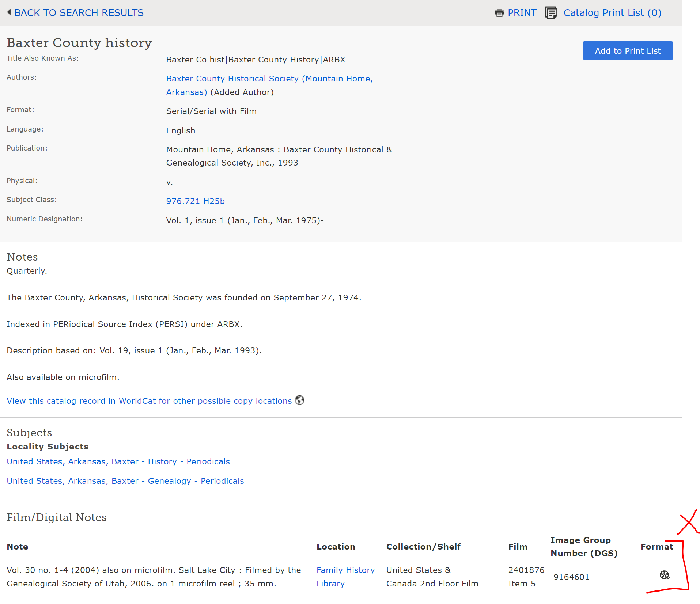Click the Vol. 30 no. 1-4 microfilm note
This screenshot has height=604, width=700.
pos(154,577)
